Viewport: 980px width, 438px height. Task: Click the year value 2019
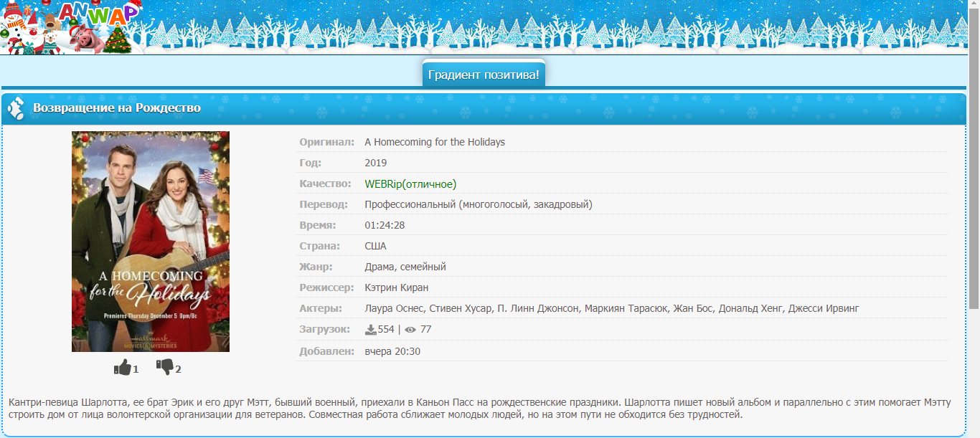pos(376,163)
